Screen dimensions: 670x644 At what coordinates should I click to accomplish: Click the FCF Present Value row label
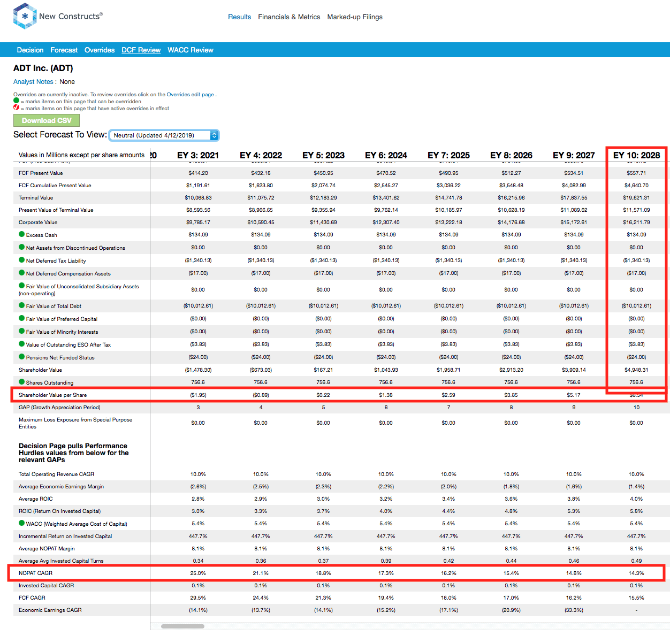pyautogui.click(x=41, y=173)
